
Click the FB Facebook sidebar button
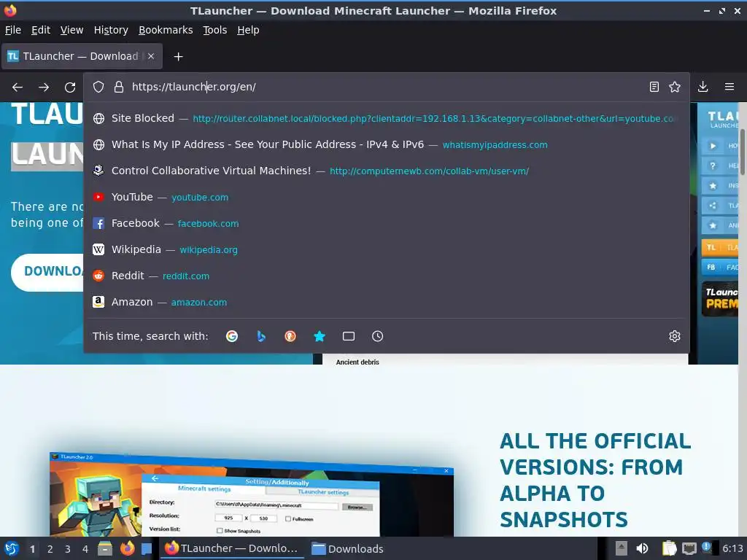click(x=719, y=267)
